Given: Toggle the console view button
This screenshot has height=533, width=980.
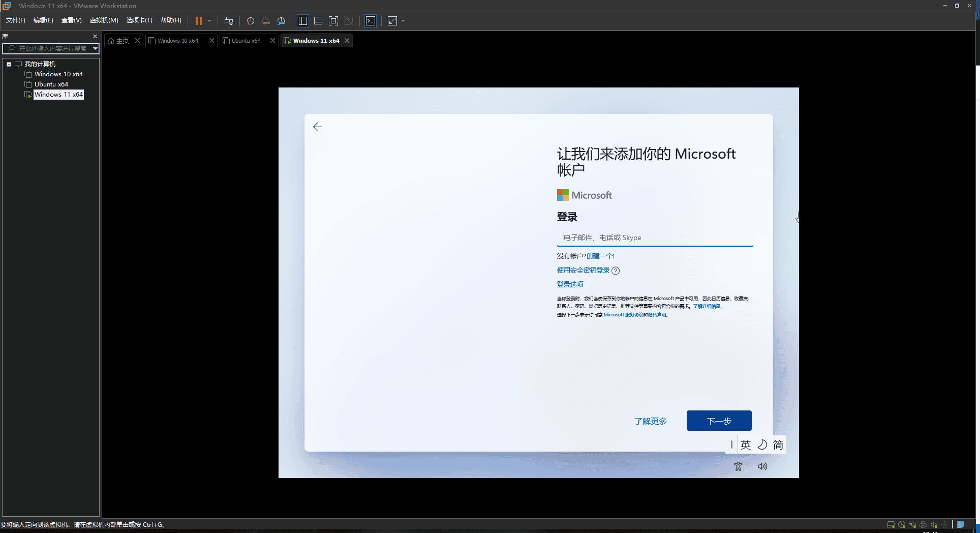Looking at the screenshot, I should click(371, 21).
